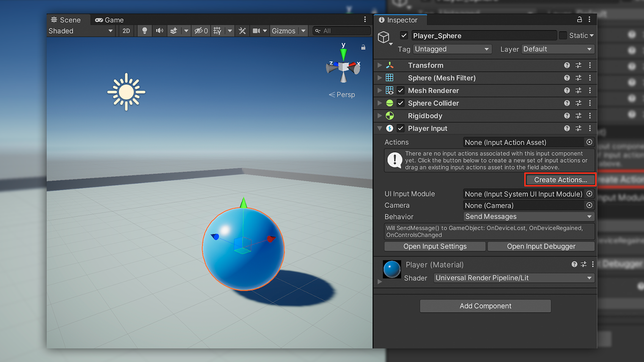The height and width of the screenshot is (362, 644).
Task: Click the grid visibility icon in Scene toolbar
Action: (x=217, y=31)
